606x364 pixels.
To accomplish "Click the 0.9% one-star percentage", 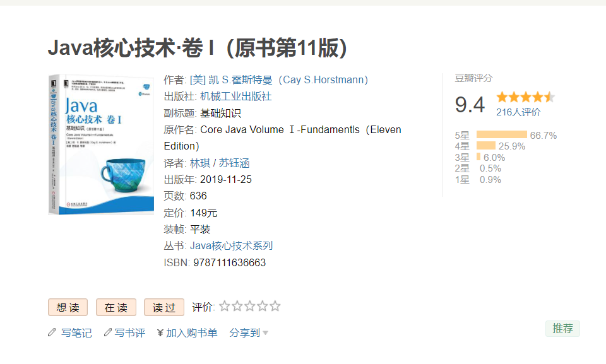I will [490, 180].
